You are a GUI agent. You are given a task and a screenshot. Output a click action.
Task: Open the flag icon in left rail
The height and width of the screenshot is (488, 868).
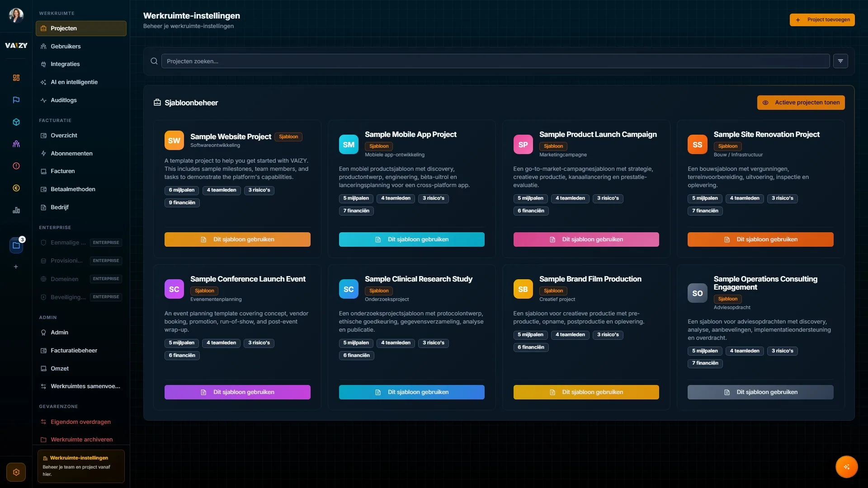[x=16, y=100]
